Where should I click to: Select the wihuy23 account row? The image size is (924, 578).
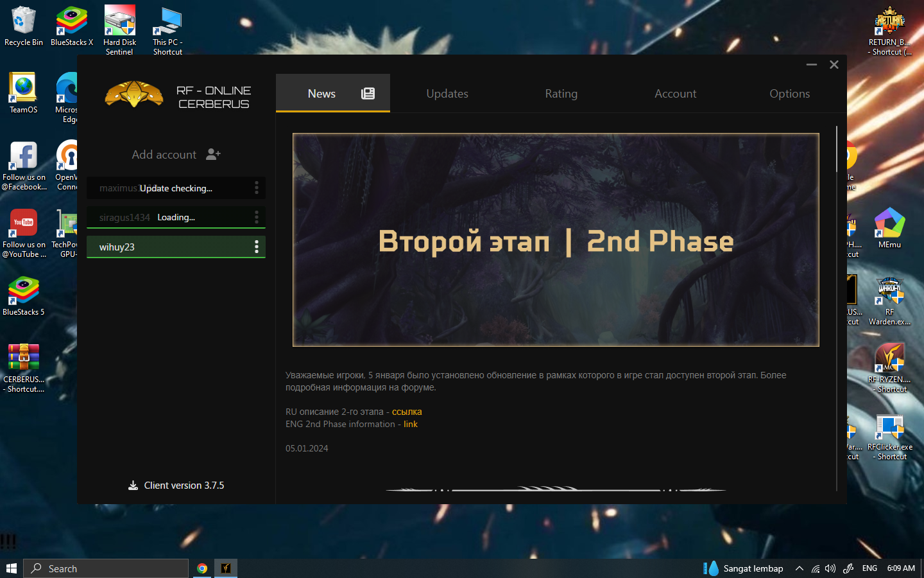[176, 247]
